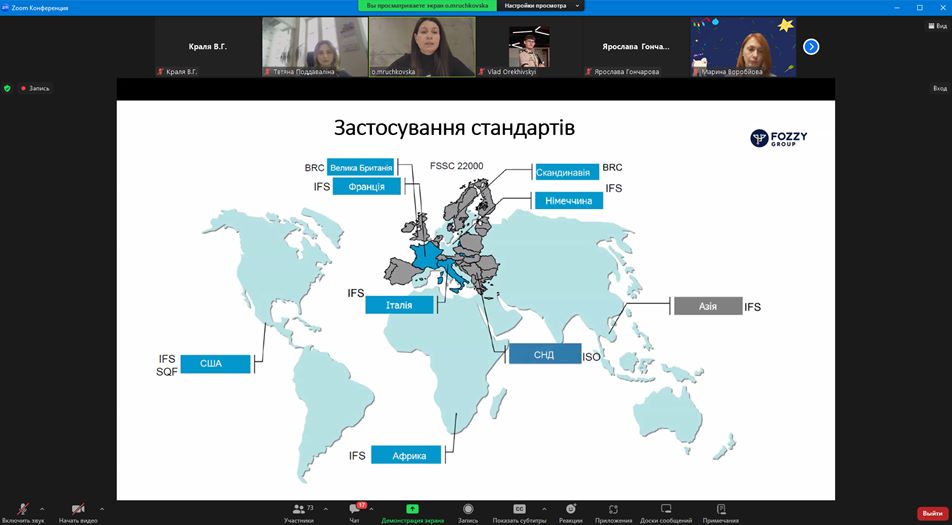The image size is (952, 525).
Task: Expand video options arrow beside camera
Action: (x=102, y=509)
